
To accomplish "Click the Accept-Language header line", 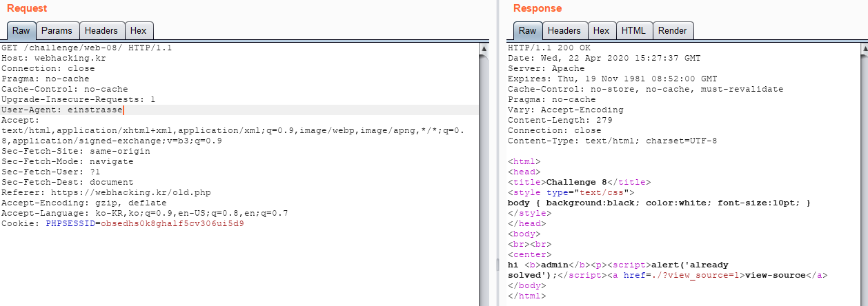I will [x=145, y=213].
